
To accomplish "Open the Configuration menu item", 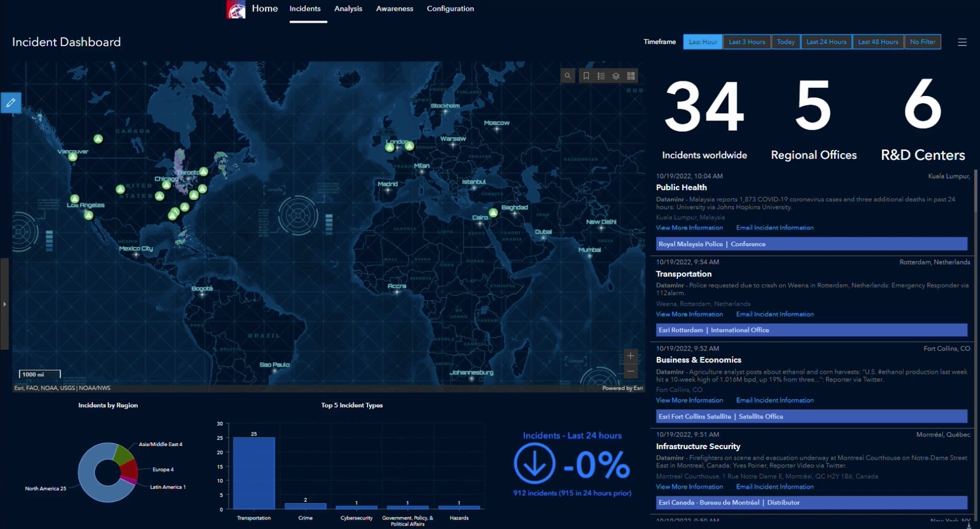I will 450,8.
